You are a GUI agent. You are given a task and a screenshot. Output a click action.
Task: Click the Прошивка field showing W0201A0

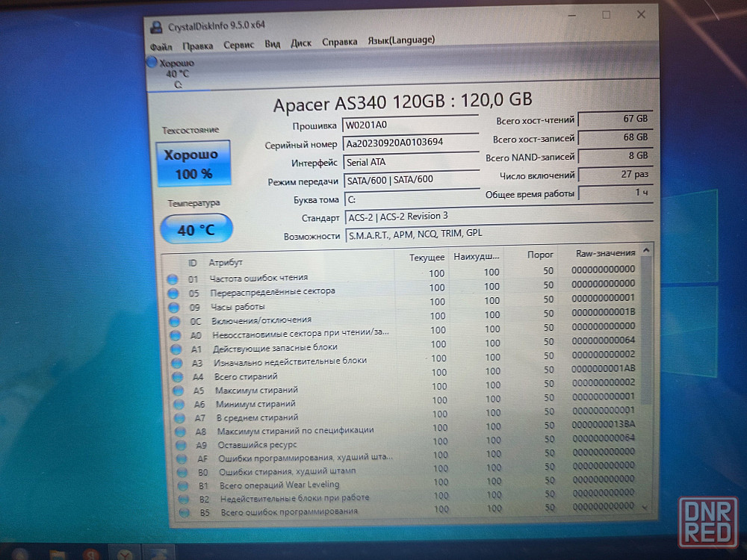pos(411,124)
